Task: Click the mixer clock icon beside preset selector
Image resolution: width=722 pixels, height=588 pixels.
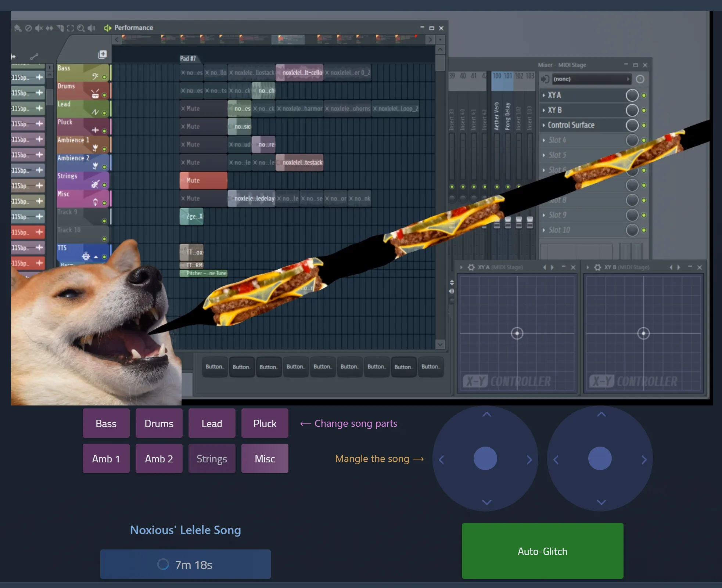Action: pyautogui.click(x=640, y=79)
